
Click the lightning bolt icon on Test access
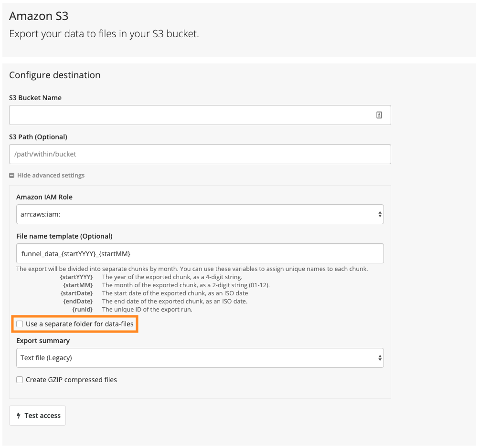click(19, 416)
